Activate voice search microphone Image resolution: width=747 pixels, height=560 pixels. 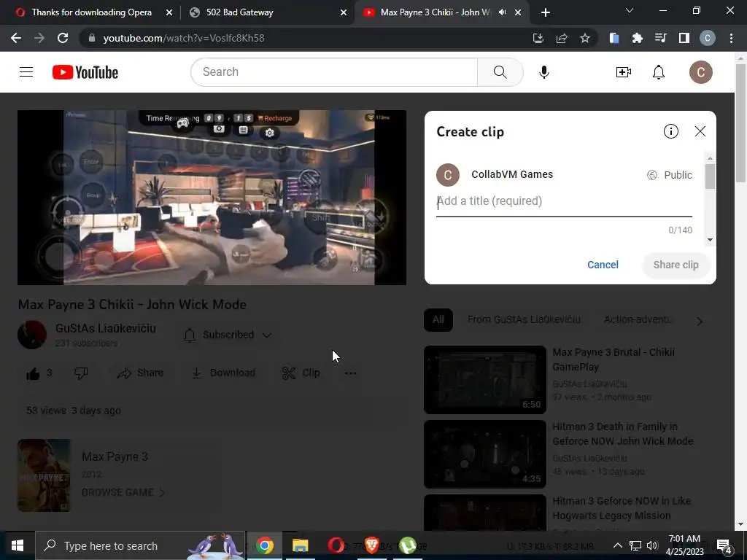click(543, 72)
